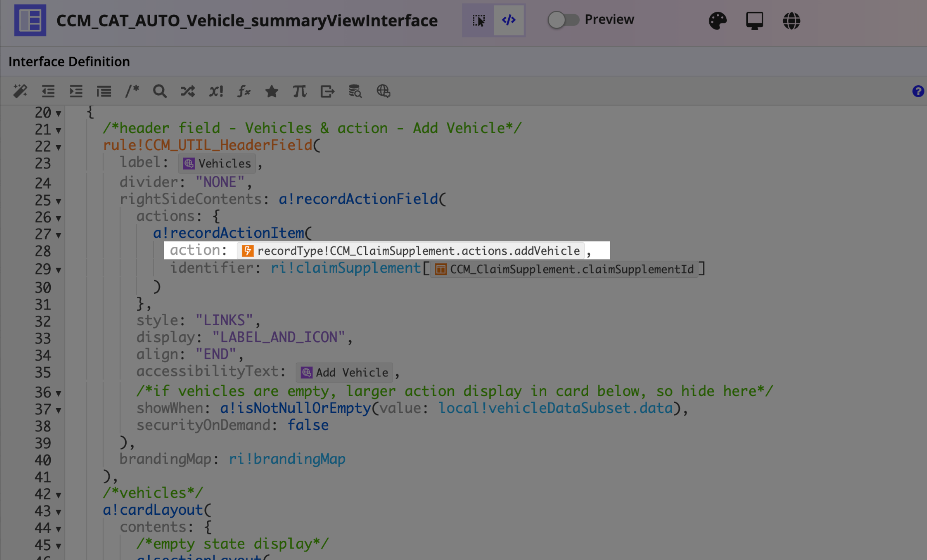
Task: Toggle comment using the /* icon
Action: [132, 91]
